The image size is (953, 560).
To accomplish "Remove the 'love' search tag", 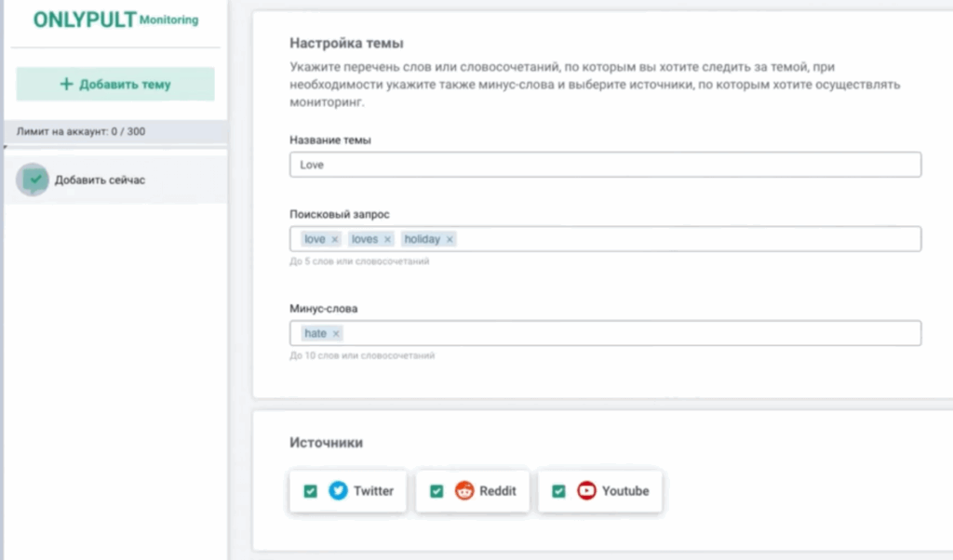I will point(335,240).
